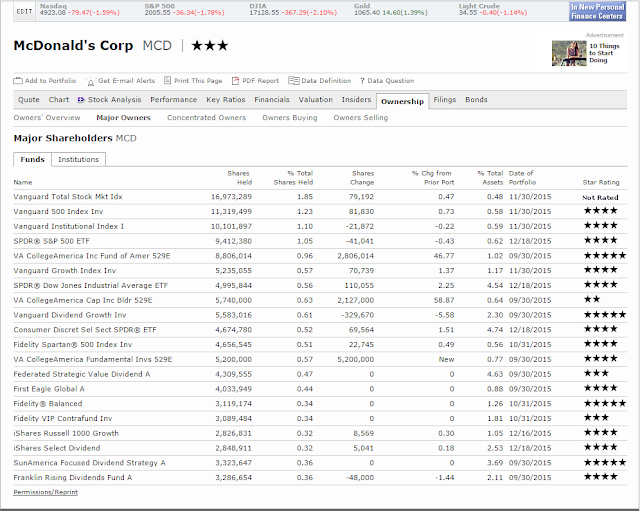The width and height of the screenshot is (640, 511).
Task: Click the Get E-mail Alerts bell icon
Action: 91,81
